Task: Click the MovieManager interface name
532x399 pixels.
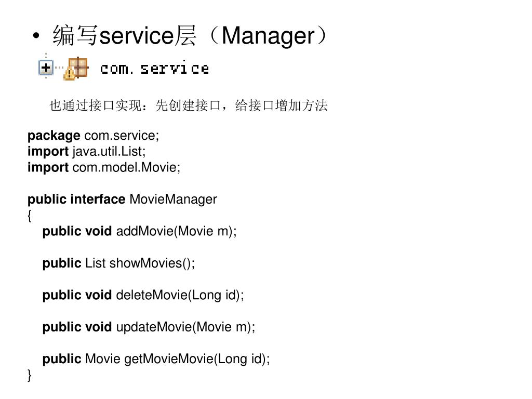Action: tap(174, 199)
